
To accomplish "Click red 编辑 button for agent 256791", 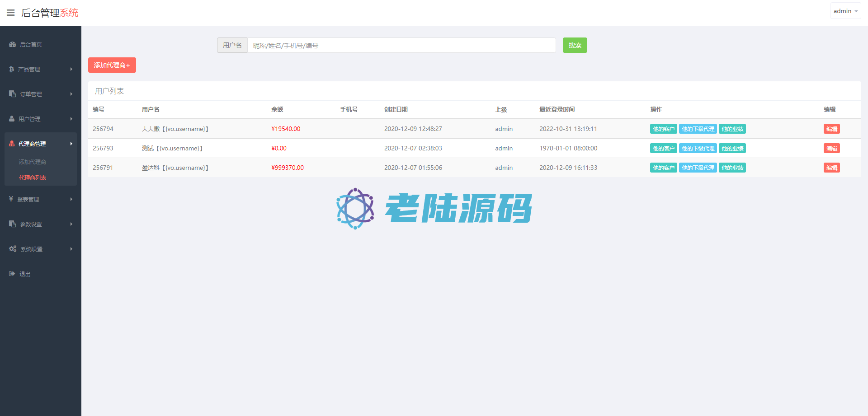I will pyautogui.click(x=831, y=168).
